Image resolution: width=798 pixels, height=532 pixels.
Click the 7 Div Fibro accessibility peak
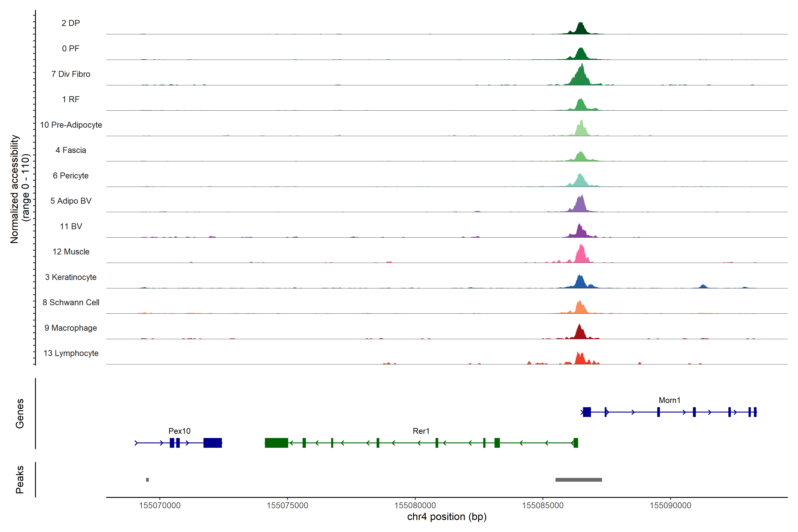coord(581,77)
